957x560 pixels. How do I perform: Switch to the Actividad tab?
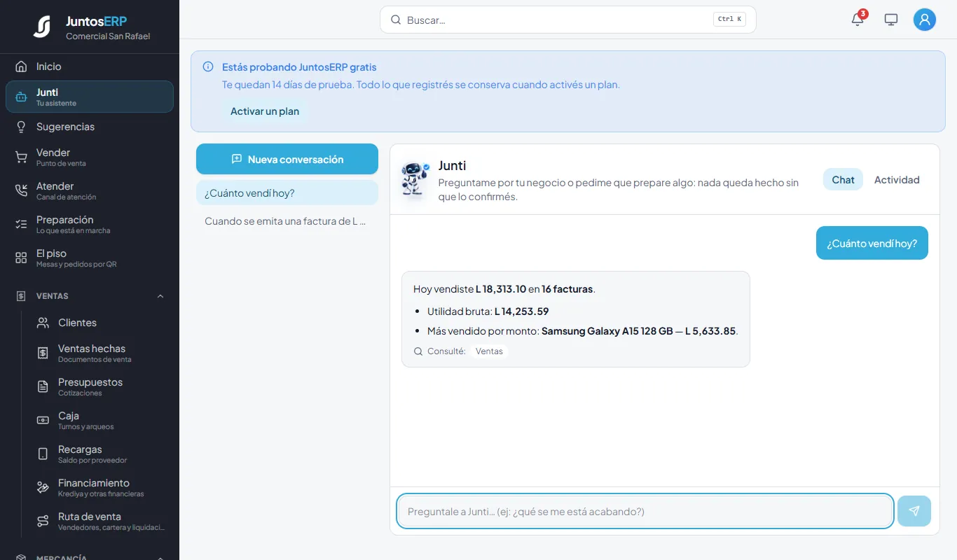click(897, 179)
